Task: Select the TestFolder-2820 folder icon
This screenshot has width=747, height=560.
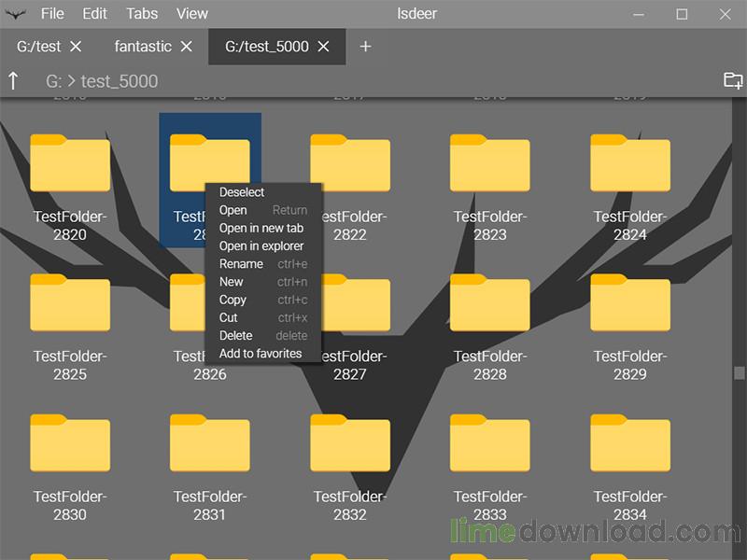Action: click(70, 164)
